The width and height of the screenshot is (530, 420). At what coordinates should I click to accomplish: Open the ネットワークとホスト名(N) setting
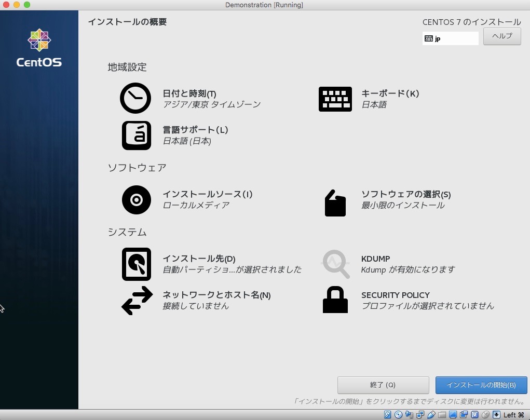(x=216, y=295)
